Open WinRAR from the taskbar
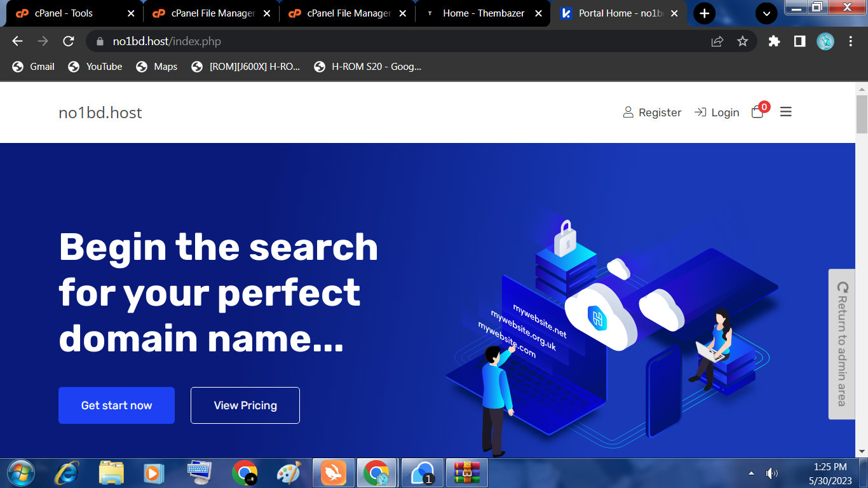Screen dimensions: 868x488 pos(466,473)
